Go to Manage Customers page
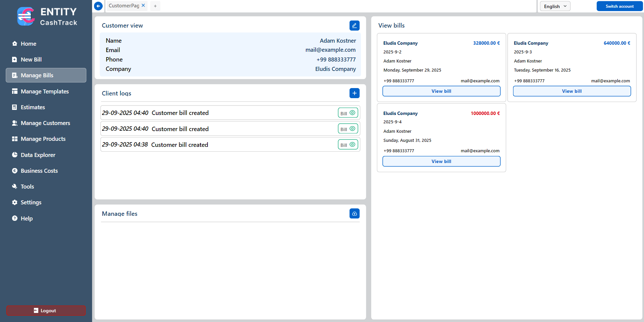Image resolution: width=644 pixels, height=322 pixels. 45,123
